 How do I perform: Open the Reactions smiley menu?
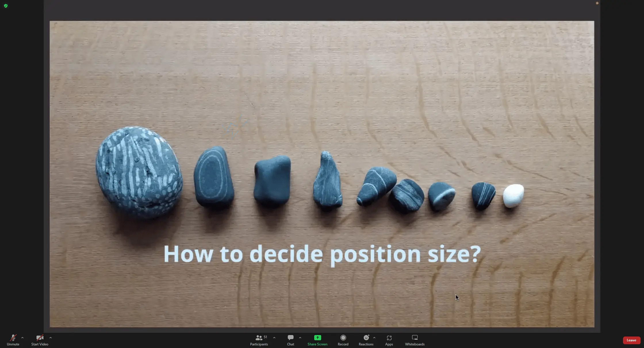[x=366, y=338]
